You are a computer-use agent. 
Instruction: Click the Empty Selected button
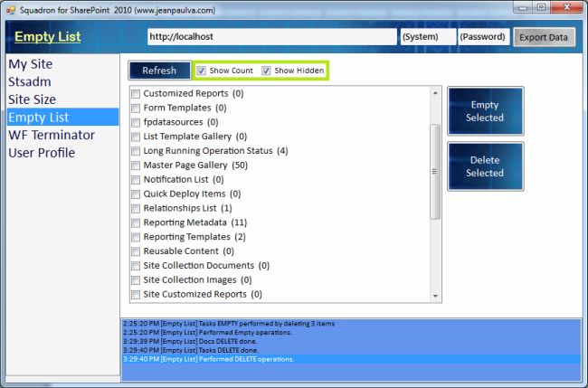click(x=485, y=111)
